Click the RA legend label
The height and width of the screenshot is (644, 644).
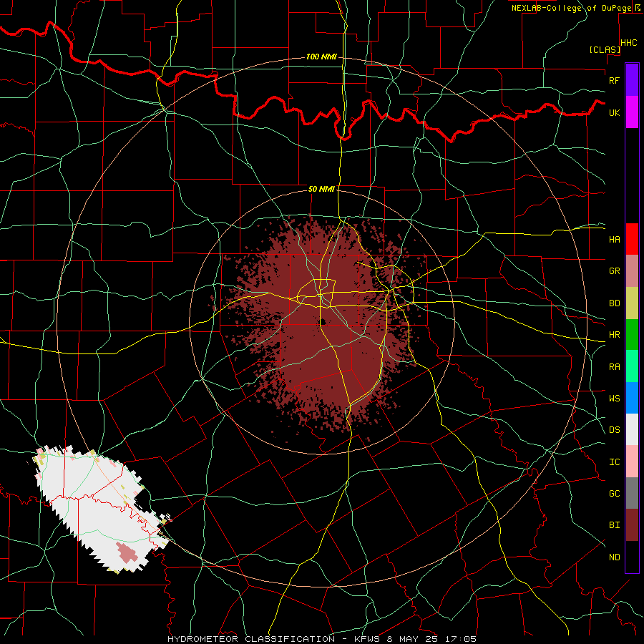tap(614, 367)
